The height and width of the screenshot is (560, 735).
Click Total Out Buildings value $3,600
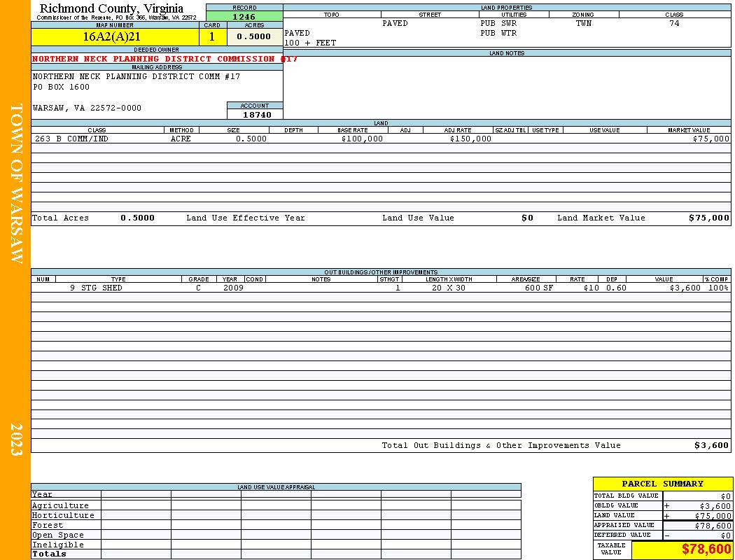(711, 446)
